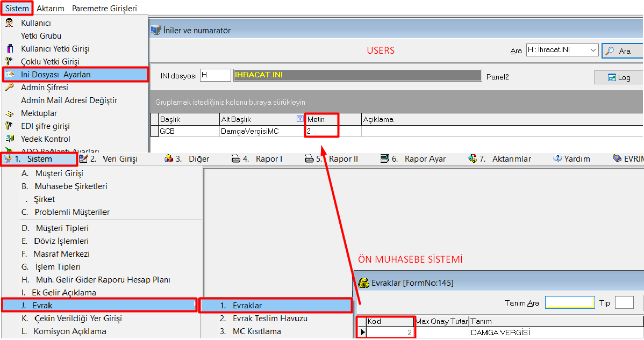Screen dimensions: 644x340
Task: Click the 2. Veri Girişi tab icon
Action: pos(83,158)
